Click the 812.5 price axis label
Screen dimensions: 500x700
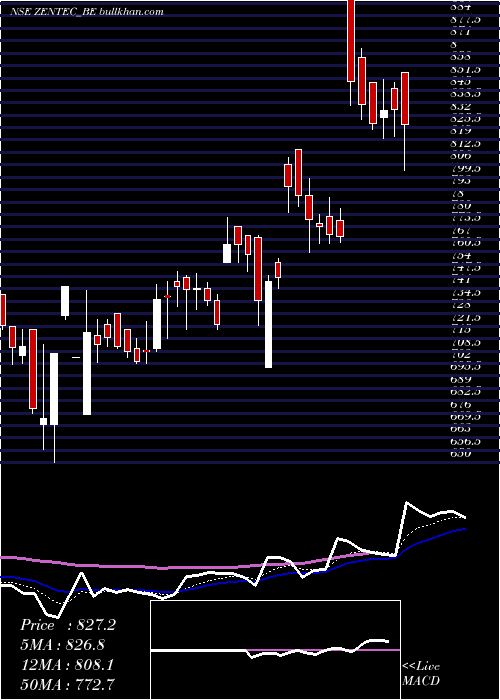click(466, 144)
